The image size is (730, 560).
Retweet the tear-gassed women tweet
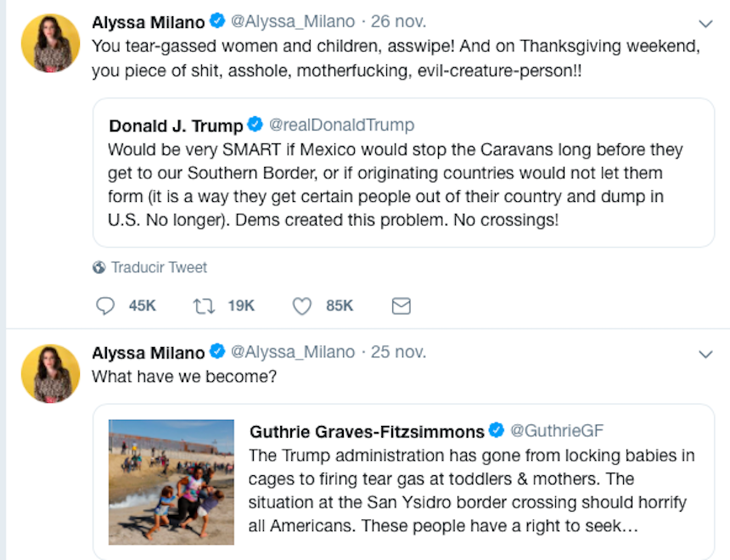click(x=205, y=305)
